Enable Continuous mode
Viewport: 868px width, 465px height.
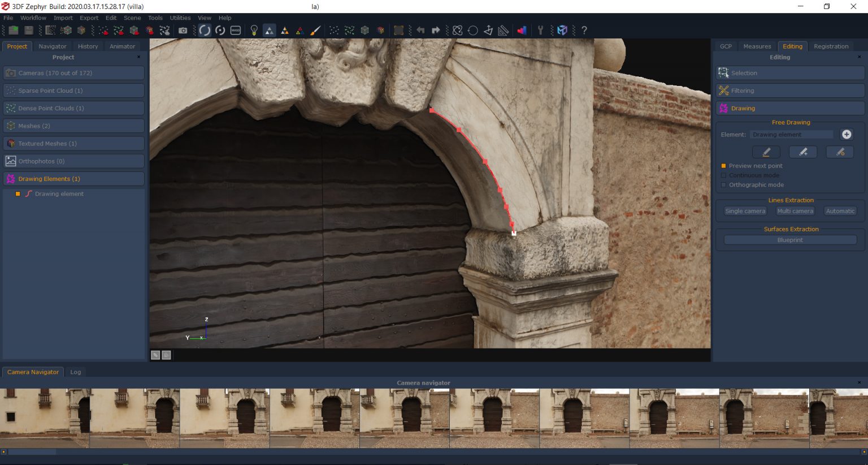pyautogui.click(x=724, y=175)
